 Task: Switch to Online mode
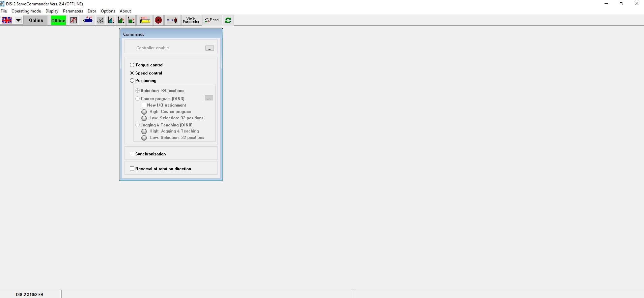pos(36,20)
